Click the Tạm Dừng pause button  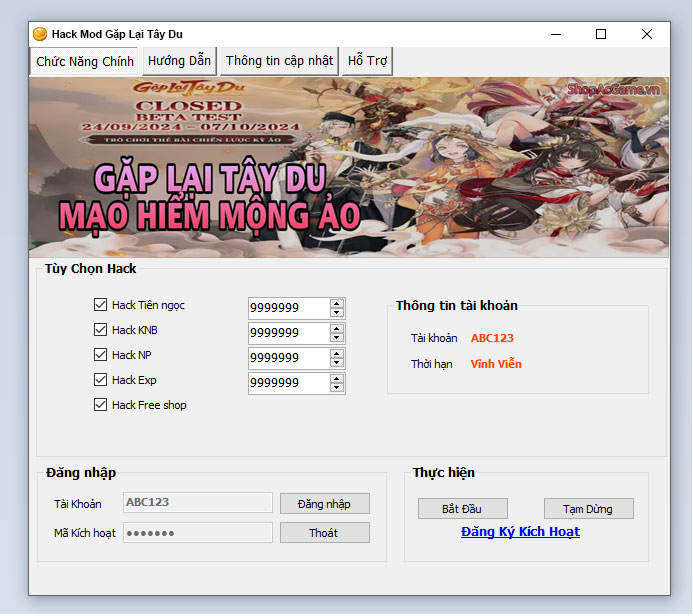coord(589,509)
